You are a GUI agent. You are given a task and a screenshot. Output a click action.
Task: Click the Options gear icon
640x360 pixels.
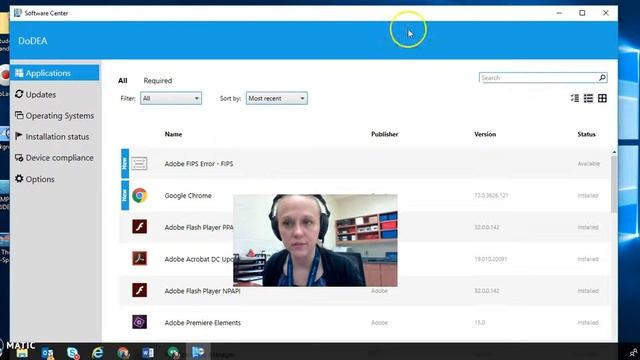pos(19,178)
